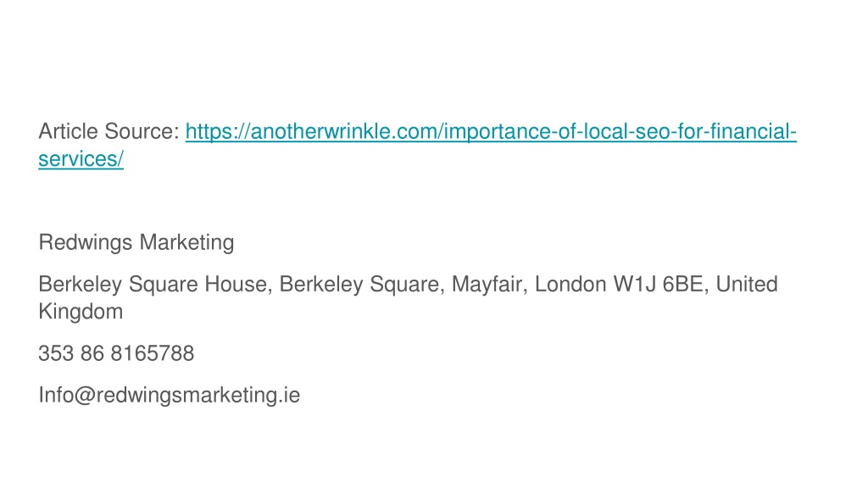Click the underlined "services/" link continuation
The image size is (868, 488).
[x=81, y=159]
